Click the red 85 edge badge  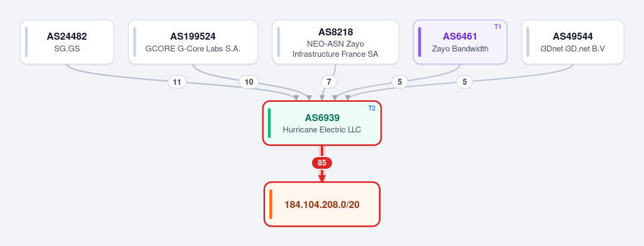322,163
